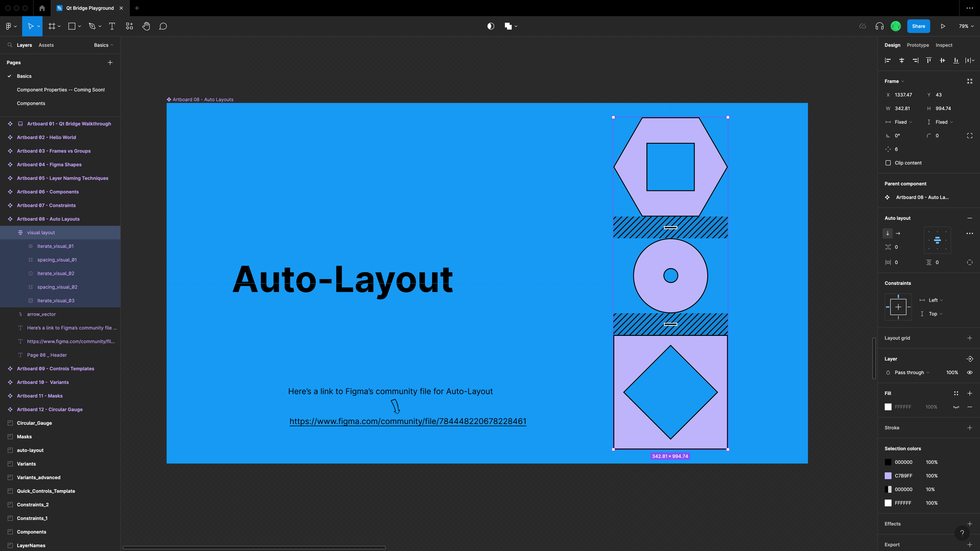
Task: Switch to the Prototype tab
Action: [917, 45]
